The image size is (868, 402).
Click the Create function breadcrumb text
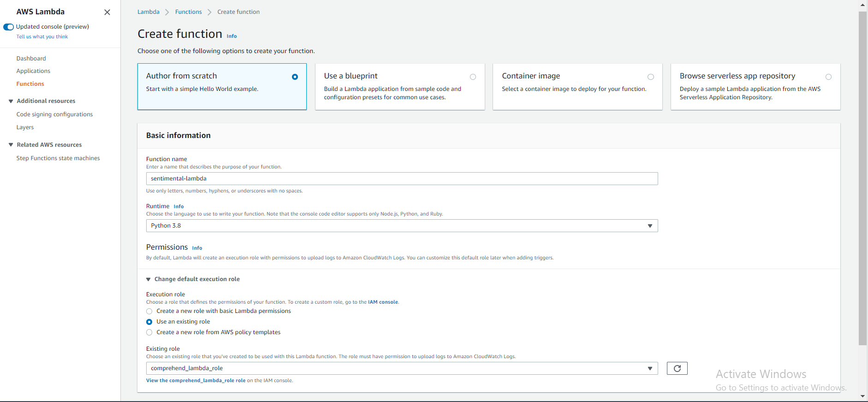click(x=238, y=12)
